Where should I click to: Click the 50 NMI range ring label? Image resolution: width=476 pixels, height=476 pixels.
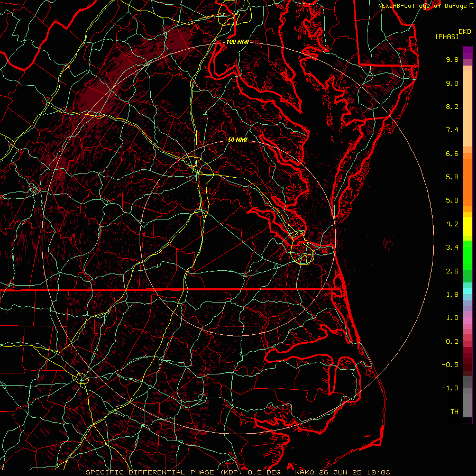237,140
